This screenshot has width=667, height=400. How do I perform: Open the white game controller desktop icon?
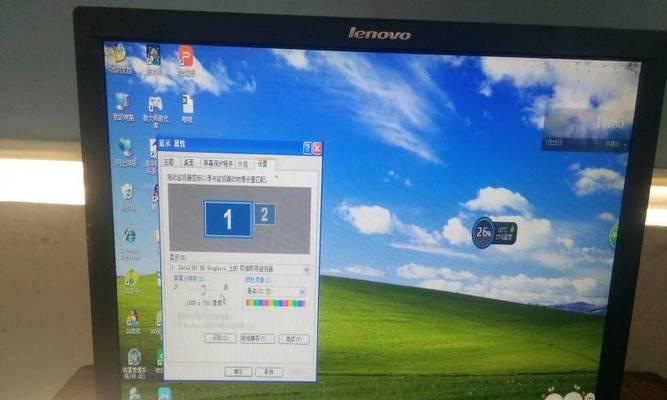pyautogui.click(x=155, y=109)
